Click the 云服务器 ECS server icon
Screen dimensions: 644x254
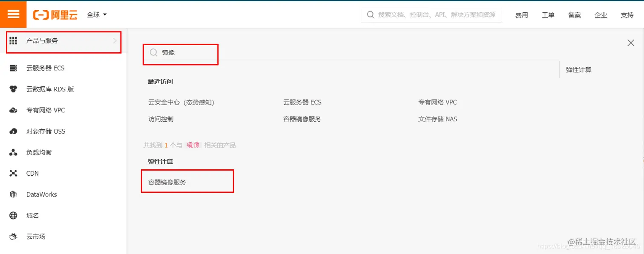pyautogui.click(x=13, y=68)
